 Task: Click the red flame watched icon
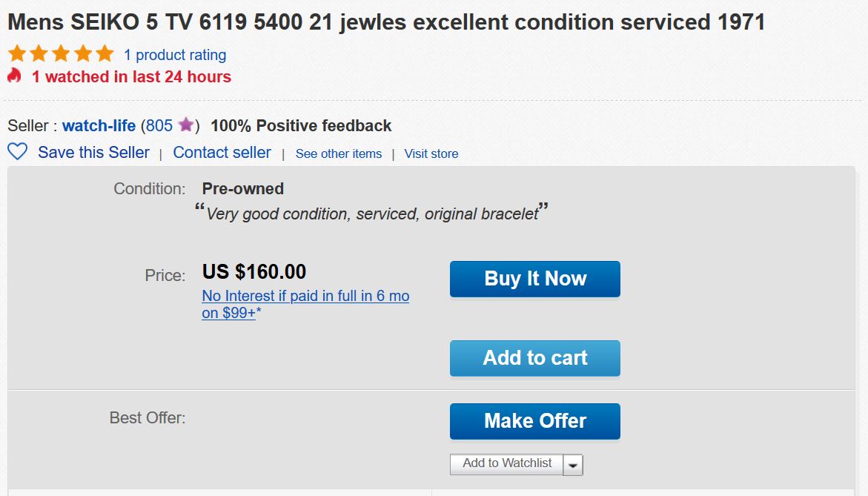tap(15, 76)
